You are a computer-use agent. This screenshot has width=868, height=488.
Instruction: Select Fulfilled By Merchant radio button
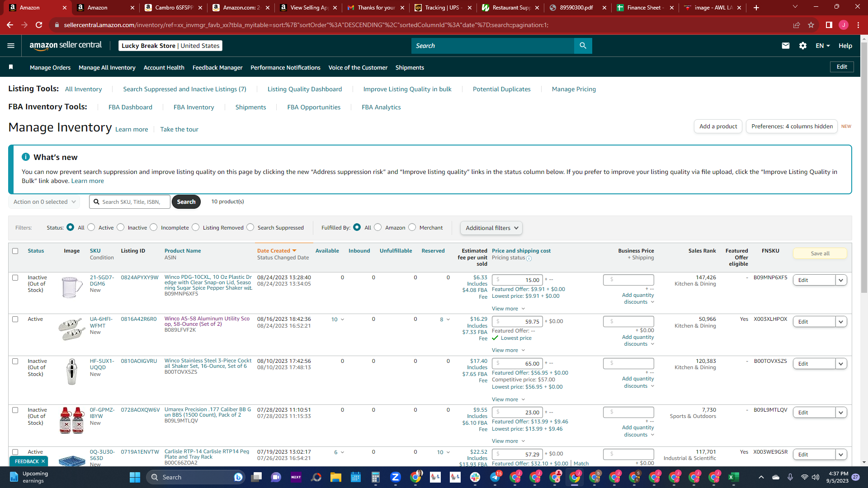[412, 227]
